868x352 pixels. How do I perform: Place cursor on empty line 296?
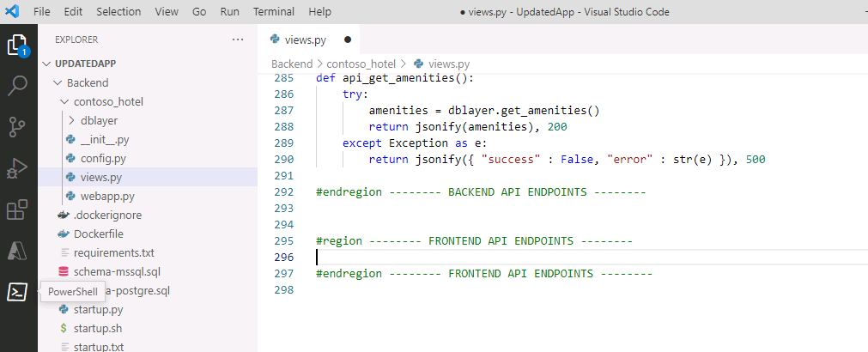[515, 257]
